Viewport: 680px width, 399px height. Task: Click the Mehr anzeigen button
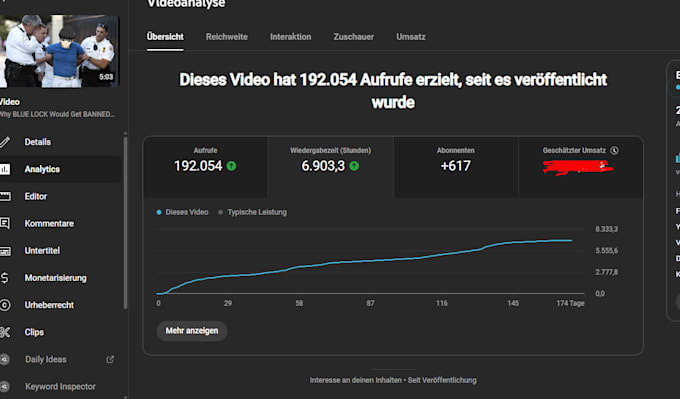(192, 331)
